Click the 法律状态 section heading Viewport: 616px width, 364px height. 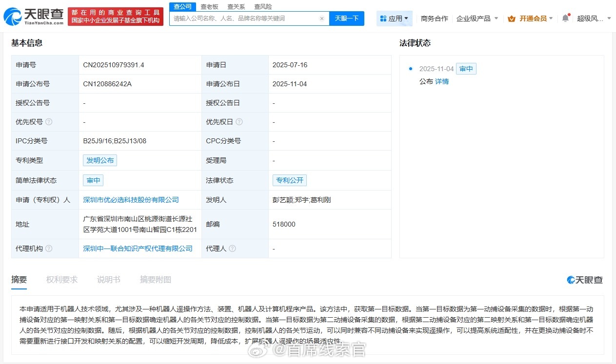click(x=415, y=43)
